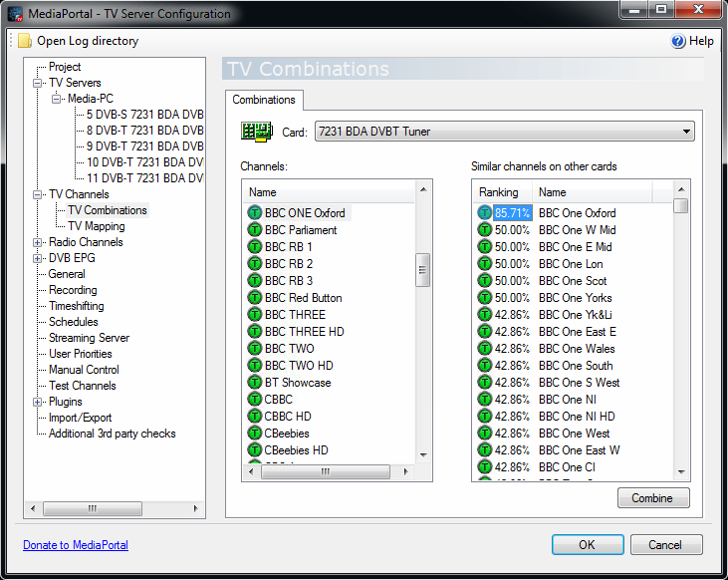The width and height of the screenshot is (728, 580).
Task: Click the T icon next to 85.71% ranking
Action: point(484,213)
